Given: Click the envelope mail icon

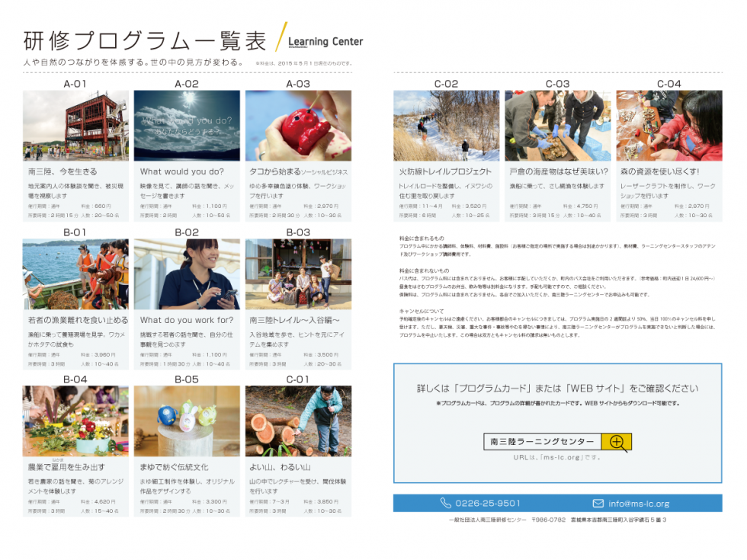Looking at the screenshot, I should tap(598, 504).
